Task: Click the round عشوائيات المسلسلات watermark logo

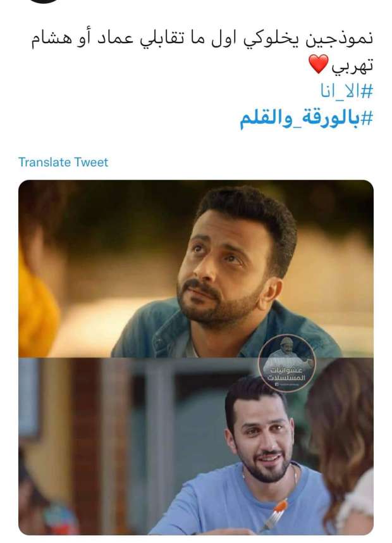Action: tap(287, 363)
